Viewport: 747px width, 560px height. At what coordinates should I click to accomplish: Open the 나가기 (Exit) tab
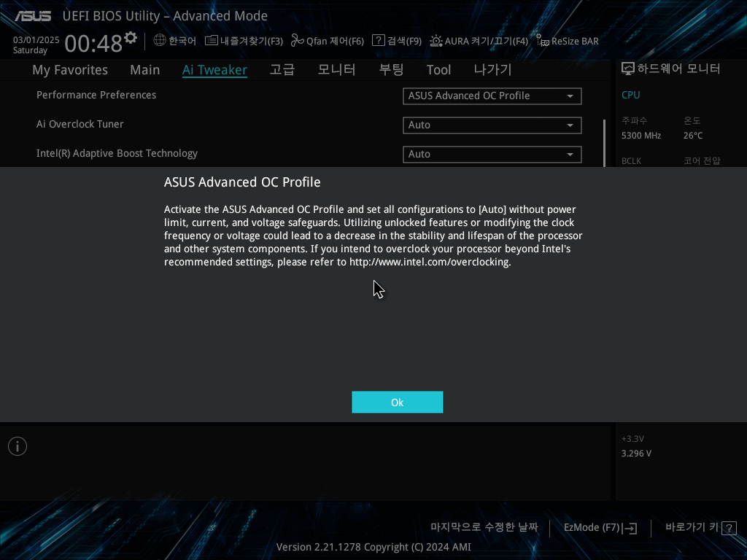(492, 69)
